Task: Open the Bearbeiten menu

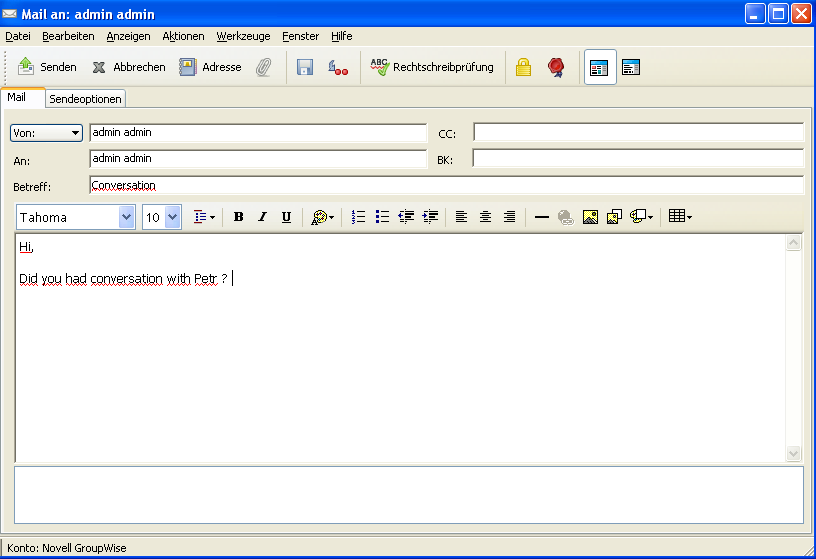Action: 68,36
